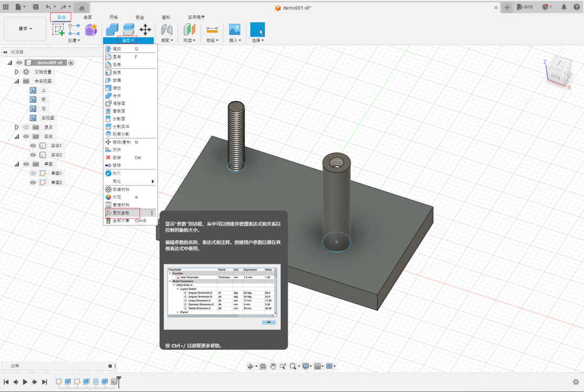This screenshot has height=392, width=584.
Task: Open the data panel grid icon
Action: tap(5, 6)
